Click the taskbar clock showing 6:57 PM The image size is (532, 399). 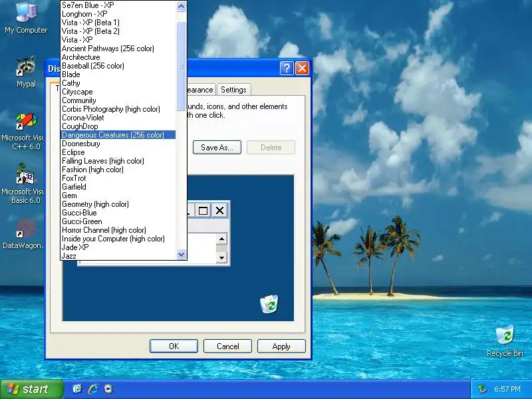click(507, 389)
